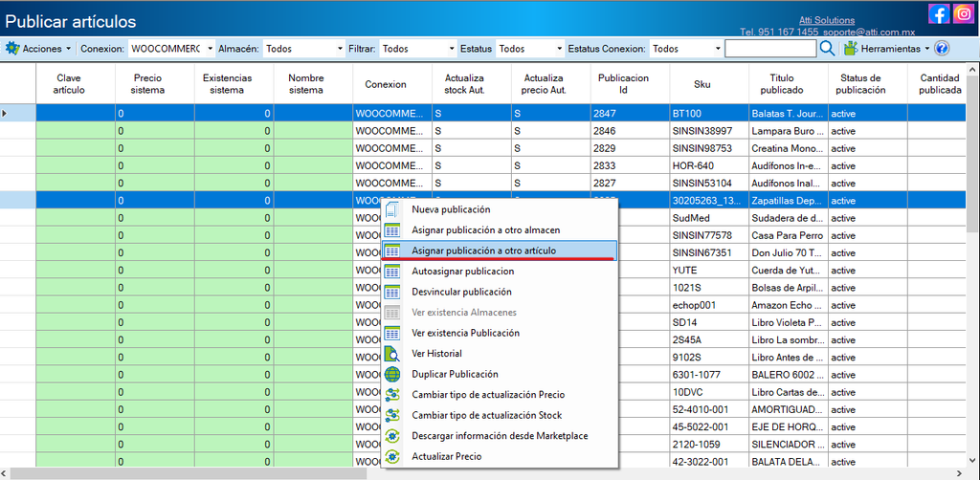Image resolution: width=980 pixels, height=480 pixels.
Task: Click icon beside Cambiar tipo de actualización Stock
Action: (x=391, y=416)
